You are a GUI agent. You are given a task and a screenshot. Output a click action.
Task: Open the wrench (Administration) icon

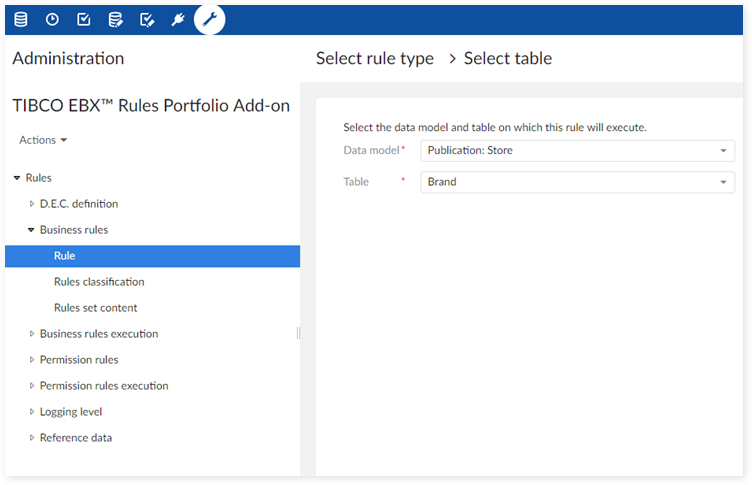(209, 19)
